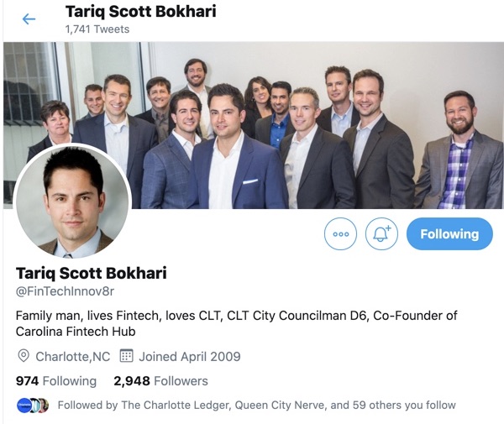The height and width of the screenshot is (424, 504).
Task: Click the last mutual follower avatar
Action: coord(44,406)
